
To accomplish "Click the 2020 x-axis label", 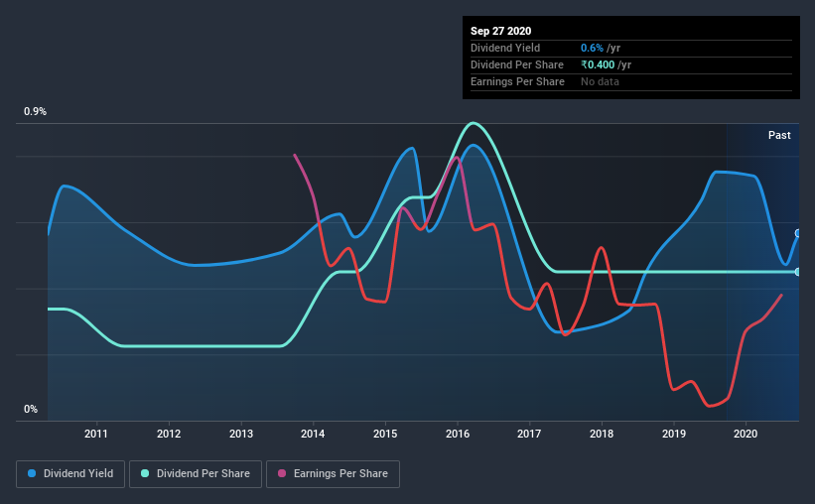I will (x=746, y=434).
